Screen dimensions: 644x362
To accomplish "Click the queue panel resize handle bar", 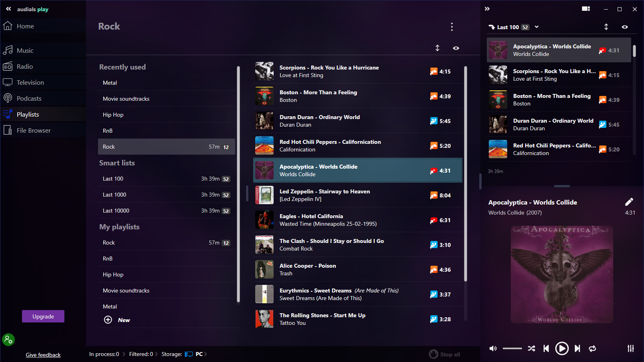I will 562,186.
